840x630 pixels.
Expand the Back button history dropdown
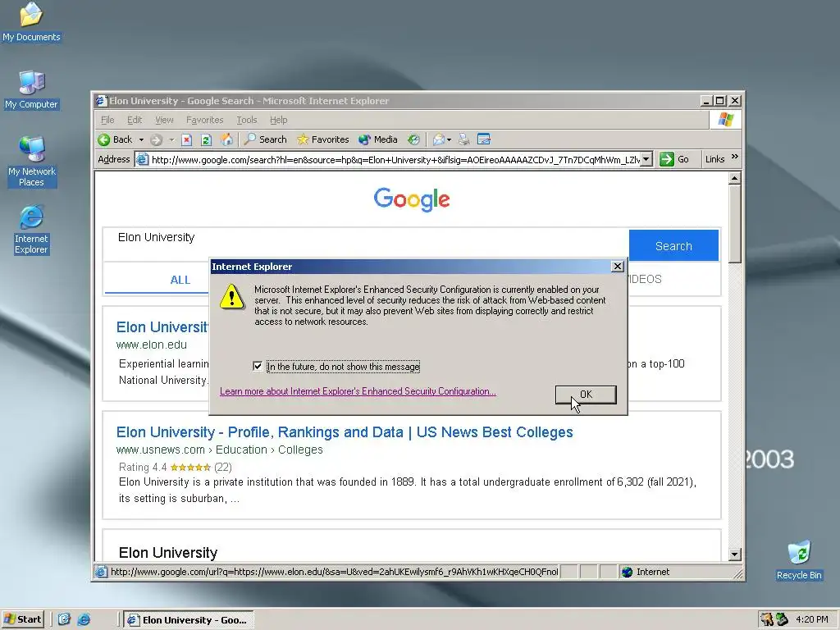point(141,139)
